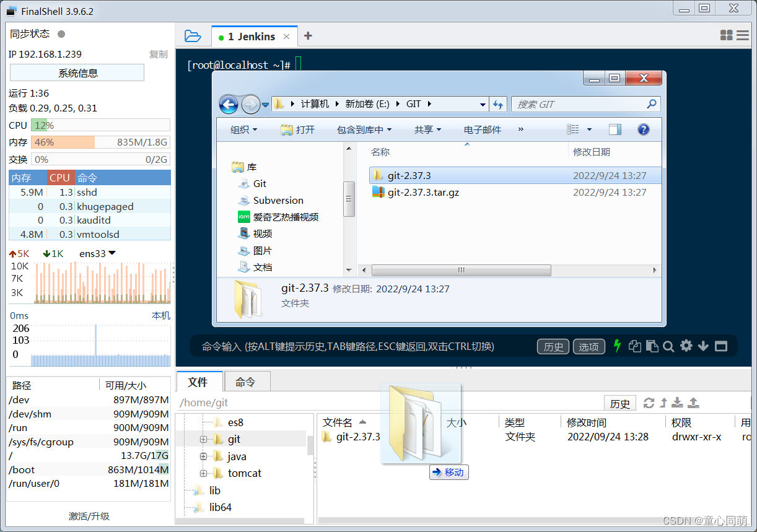This screenshot has height=532, width=757.
Task: Click 历史 button beside the /home/git path
Action: pos(619,403)
